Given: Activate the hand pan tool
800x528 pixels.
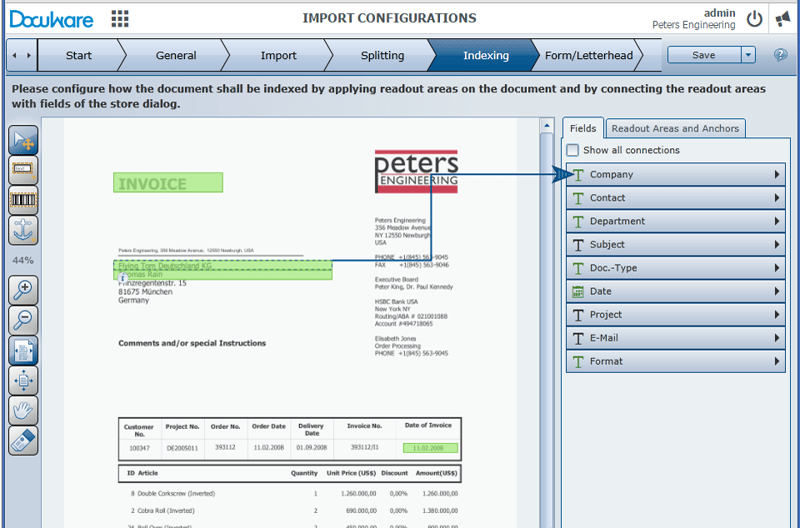Looking at the screenshot, I should 23,410.
